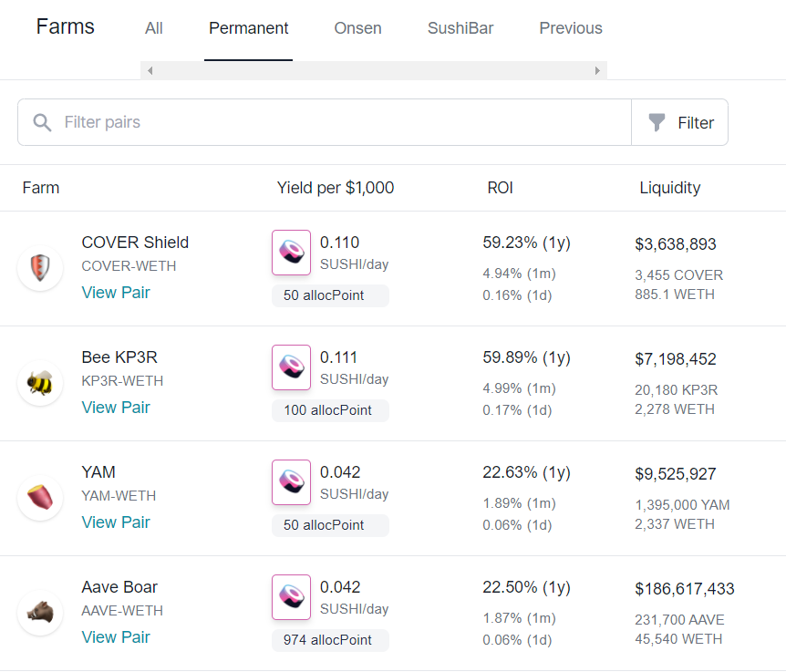Click the search magnifier icon
786x672 pixels.
pyautogui.click(x=42, y=122)
